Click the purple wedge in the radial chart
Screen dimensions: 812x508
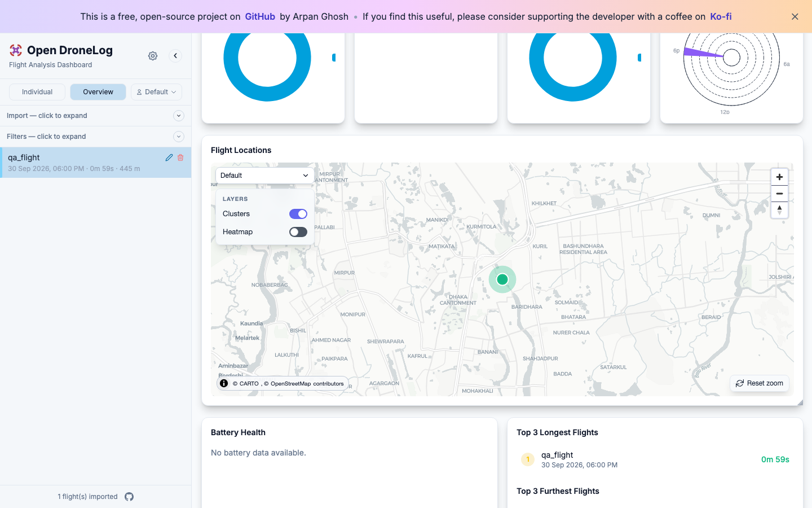(x=703, y=54)
